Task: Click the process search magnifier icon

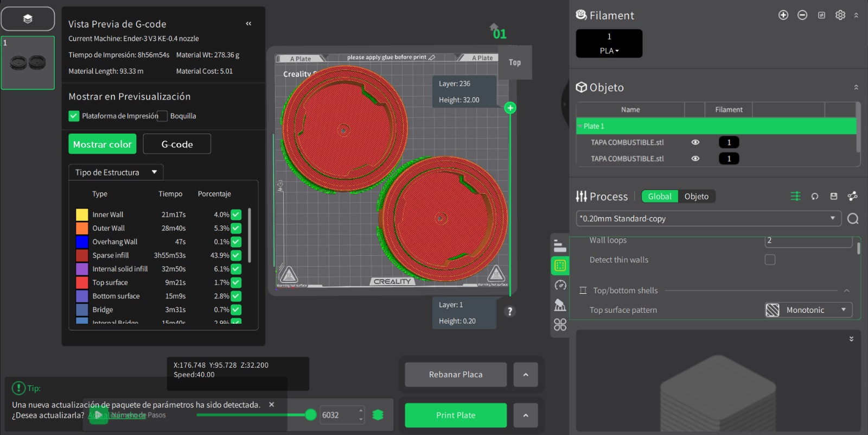Action: click(853, 219)
